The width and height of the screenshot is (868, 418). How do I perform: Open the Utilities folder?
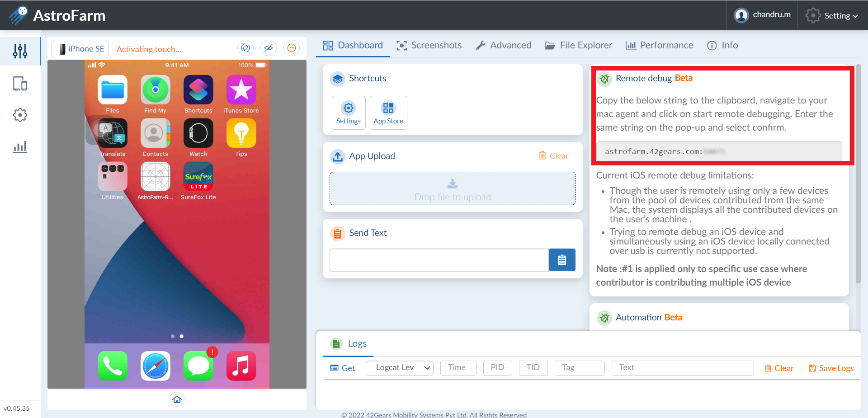coord(113,176)
